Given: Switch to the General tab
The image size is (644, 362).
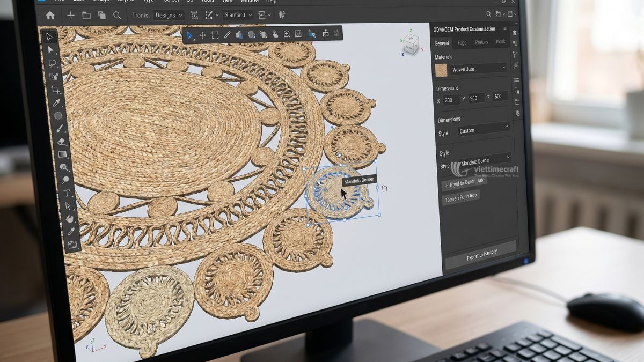Looking at the screenshot, I should click(442, 43).
